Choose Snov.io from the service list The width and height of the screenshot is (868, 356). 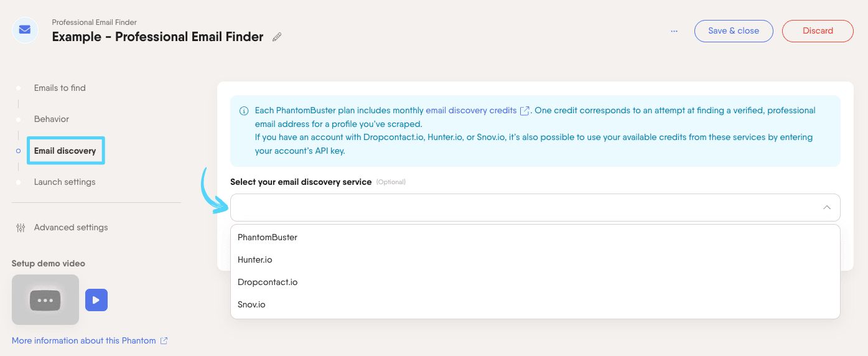click(x=535, y=304)
